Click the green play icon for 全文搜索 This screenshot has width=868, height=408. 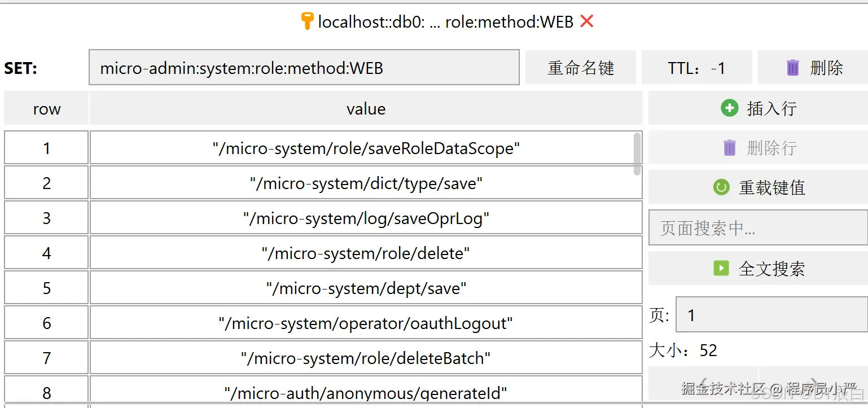[x=721, y=268]
